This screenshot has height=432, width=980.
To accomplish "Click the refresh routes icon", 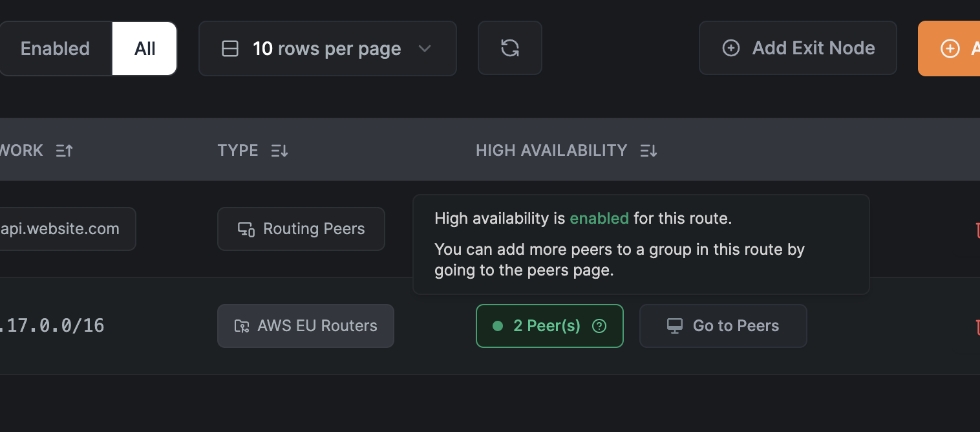I will click(x=510, y=48).
